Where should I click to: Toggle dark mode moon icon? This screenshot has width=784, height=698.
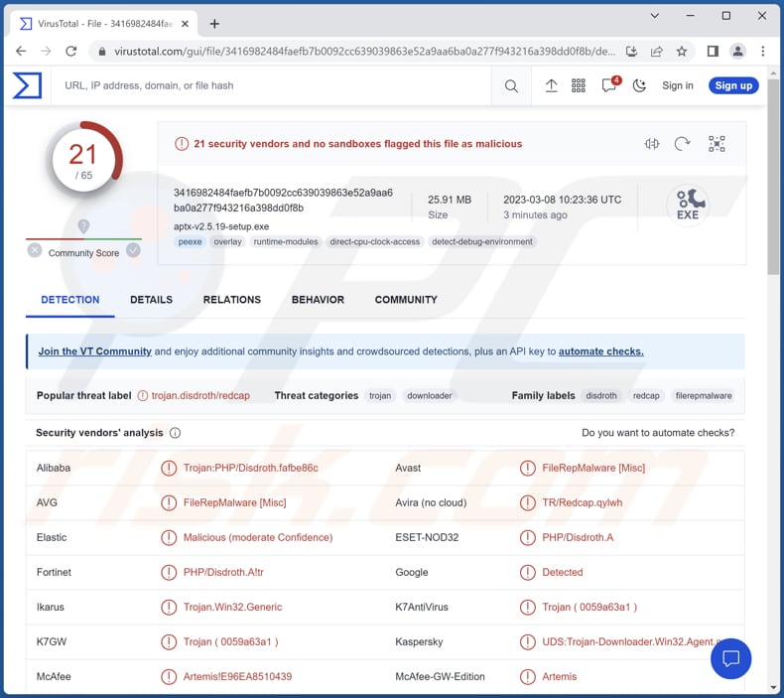639,86
